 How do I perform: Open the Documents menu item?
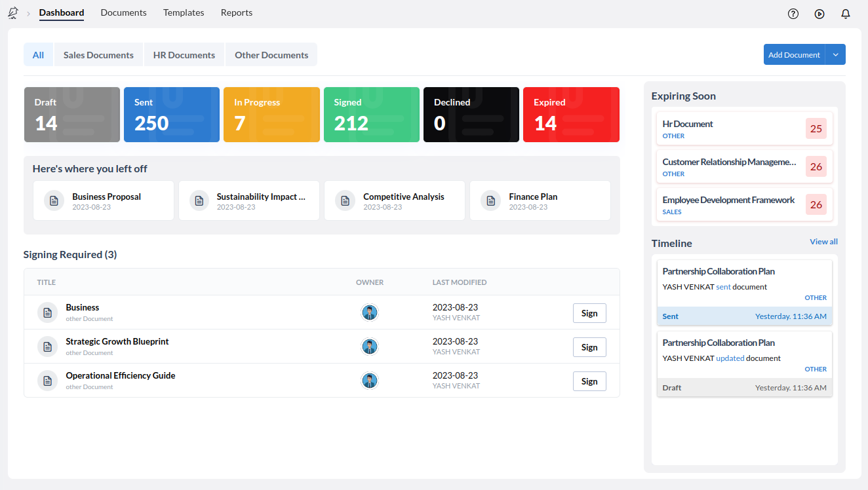pos(124,12)
